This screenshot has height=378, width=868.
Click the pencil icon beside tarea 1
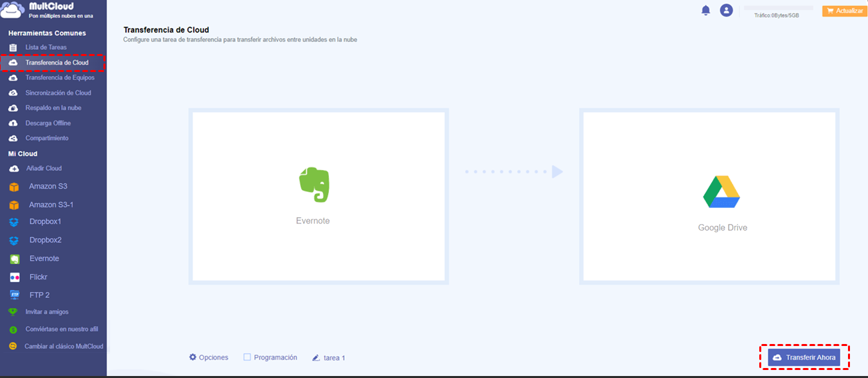[316, 358]
